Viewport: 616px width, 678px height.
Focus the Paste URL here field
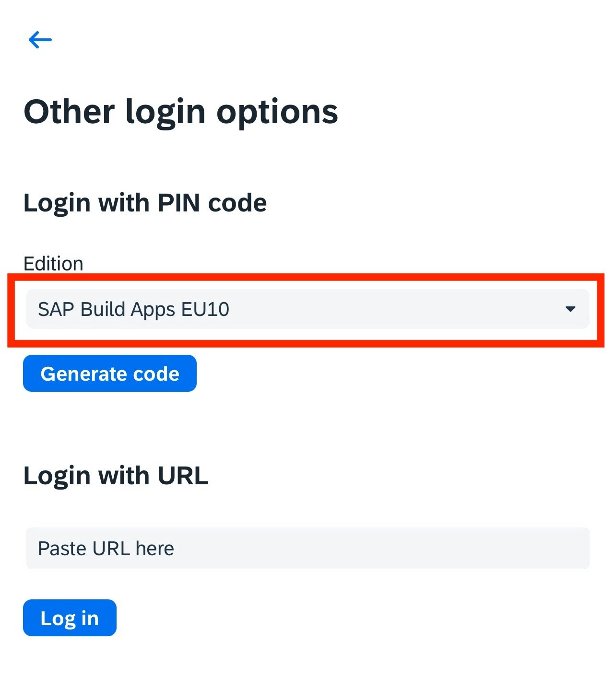308,549
